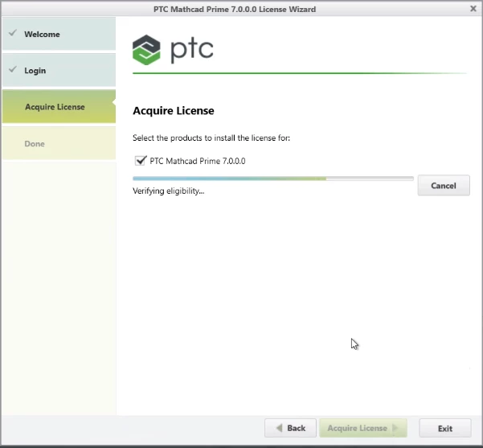Viewport: 483px width, 448px height.
Task: Open the Login step in sidebar
Action: [x=59, y=70]
